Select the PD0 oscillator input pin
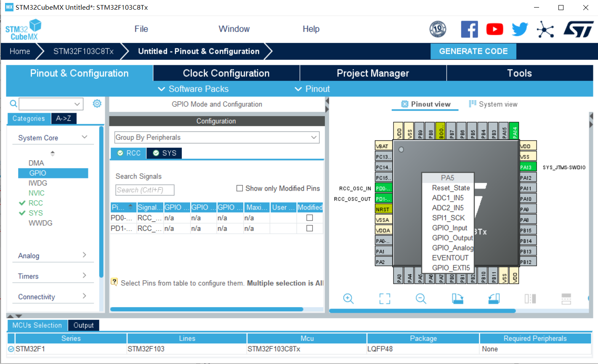Image resolution: width=598 pixels, height=364 pixels. pyautogui.click(x=383, y=188)
